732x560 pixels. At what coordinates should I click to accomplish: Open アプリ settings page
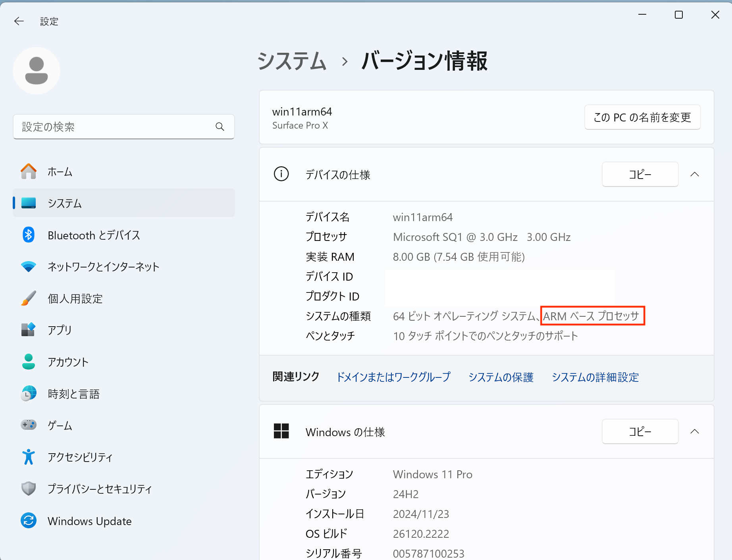(124, 330)
